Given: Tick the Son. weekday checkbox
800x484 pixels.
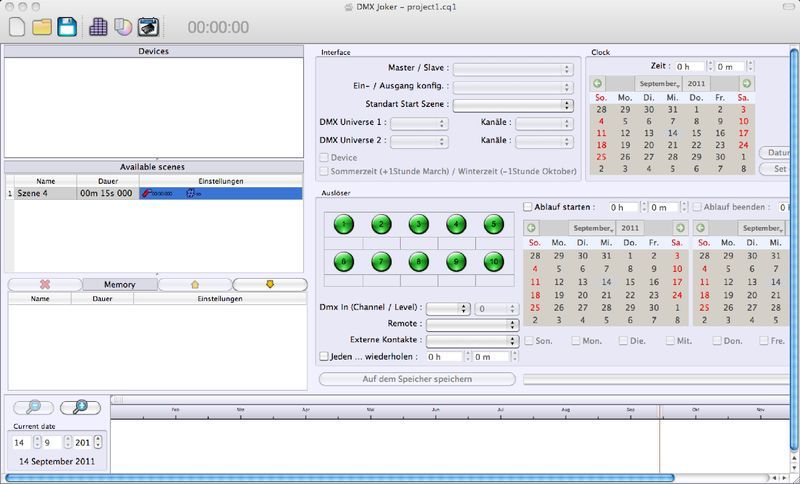Looking at the screenshot, I should coord(529,341).
